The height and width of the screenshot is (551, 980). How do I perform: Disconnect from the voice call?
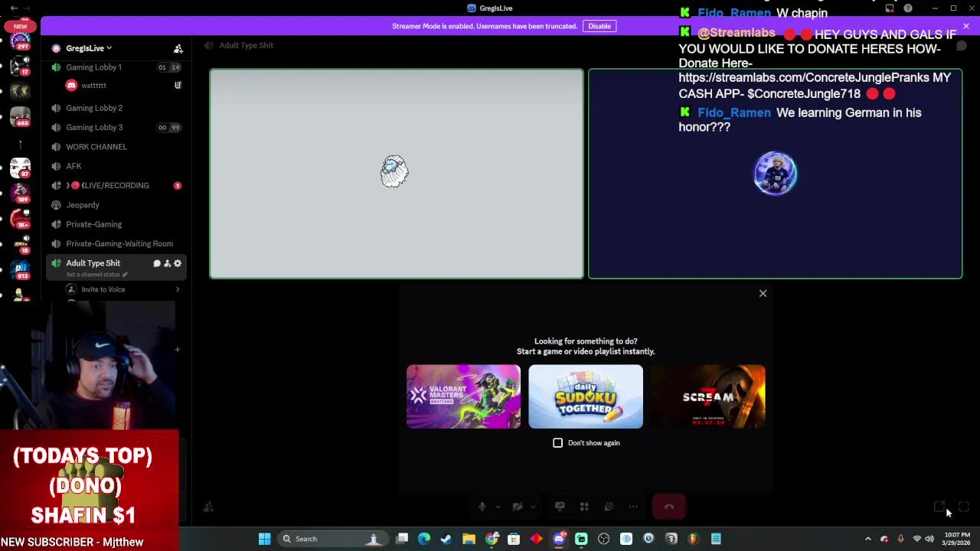pyautogui.click(x=668, y=507)
